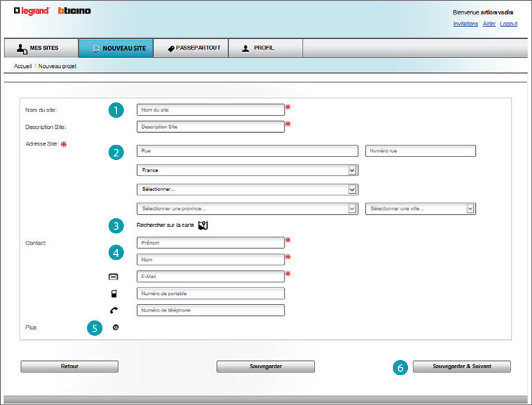The width and height of the screenshot is (532, 405).
Task: Click the Logout link
Action: (508, 24)
